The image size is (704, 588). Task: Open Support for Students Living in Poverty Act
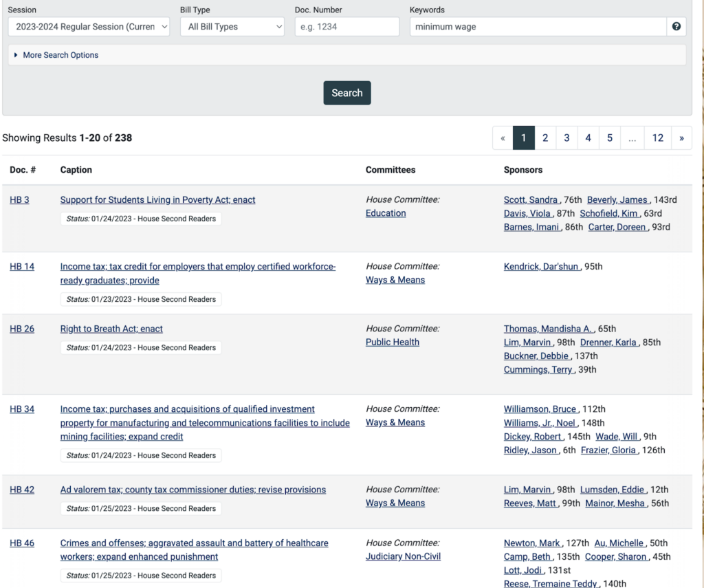tap(157, 200)
